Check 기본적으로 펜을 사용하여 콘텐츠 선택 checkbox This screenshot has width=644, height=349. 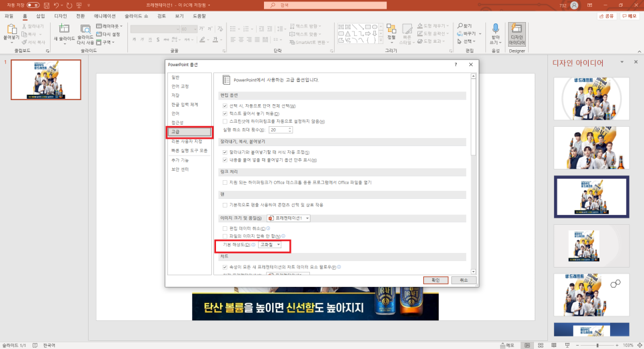point(225,205)
